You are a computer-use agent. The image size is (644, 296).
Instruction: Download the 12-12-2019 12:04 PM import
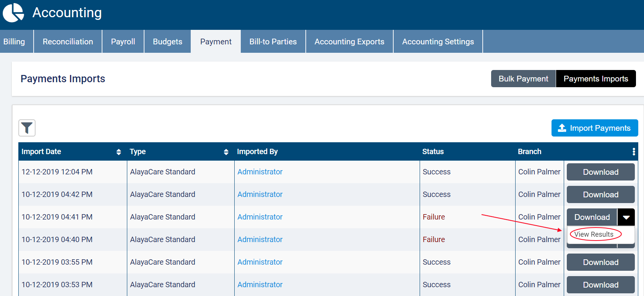(x=600, y=172)
